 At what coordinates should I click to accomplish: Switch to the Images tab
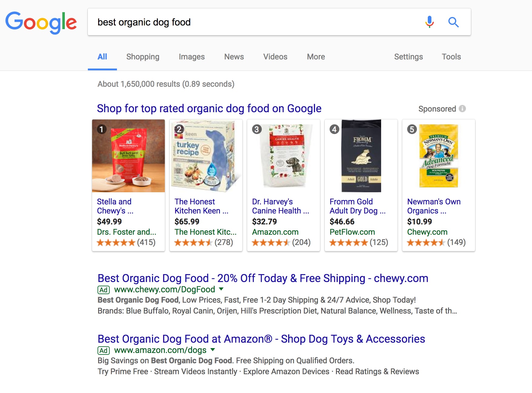(x=191, y=57)
